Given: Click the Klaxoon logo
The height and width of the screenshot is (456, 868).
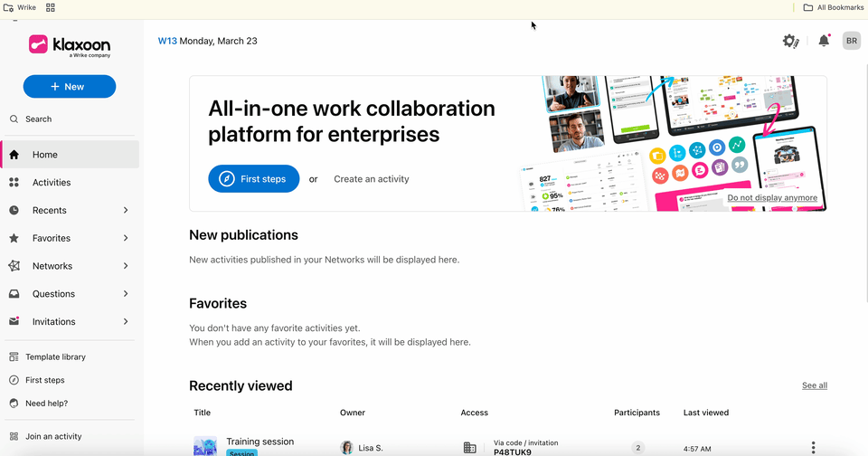Looking at the screenshot, I should (70, 45).
